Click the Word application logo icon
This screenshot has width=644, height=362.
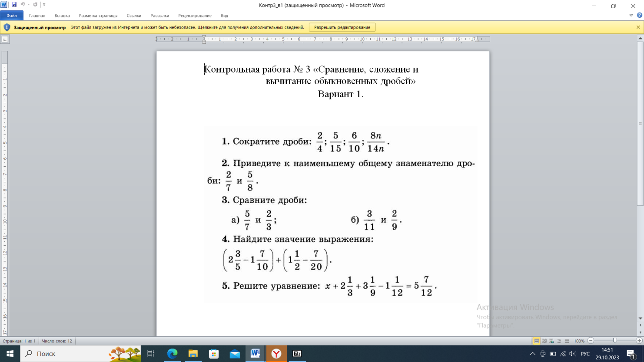[x=4, y=4]
